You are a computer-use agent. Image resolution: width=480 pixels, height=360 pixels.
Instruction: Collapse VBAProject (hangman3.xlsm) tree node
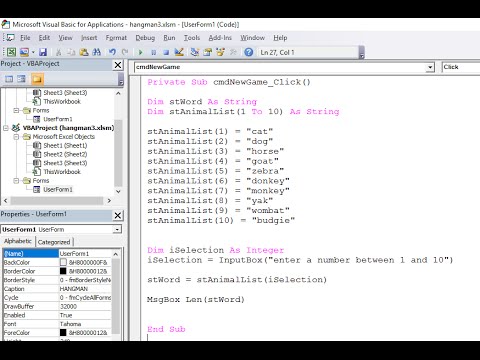point(6,128)
